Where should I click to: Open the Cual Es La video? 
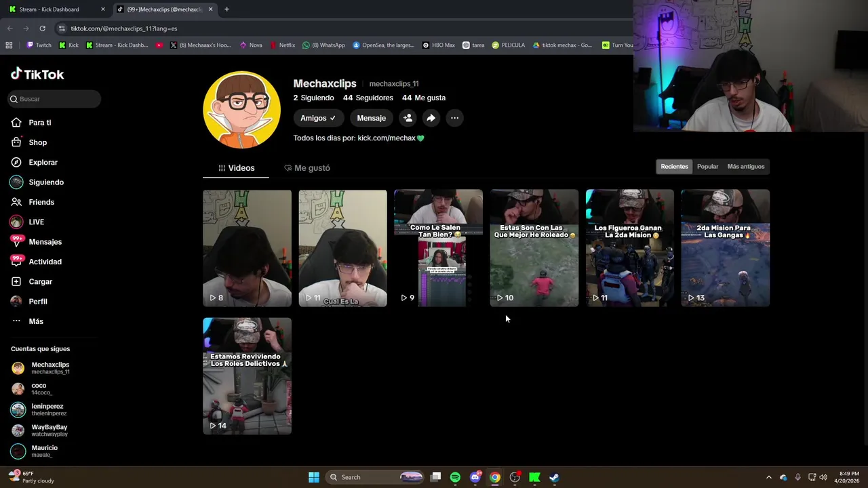342,248
